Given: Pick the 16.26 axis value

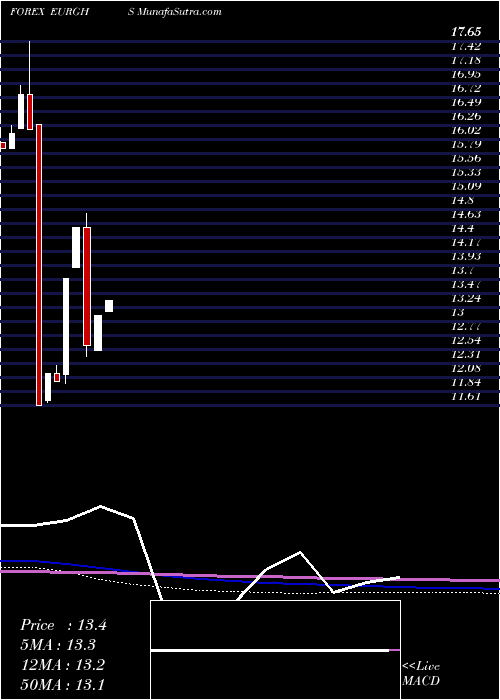Looking at the screenshot, I should click(x=466, y=116).
